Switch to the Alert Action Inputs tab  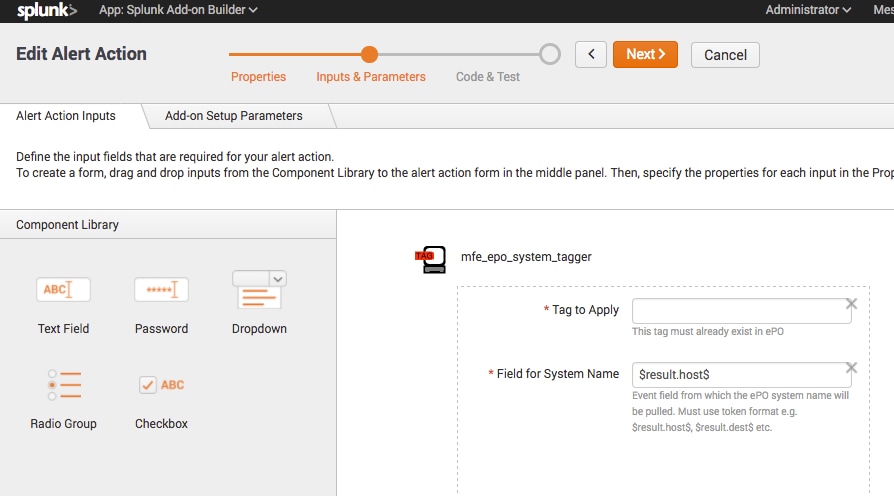(x=66, y=116)
